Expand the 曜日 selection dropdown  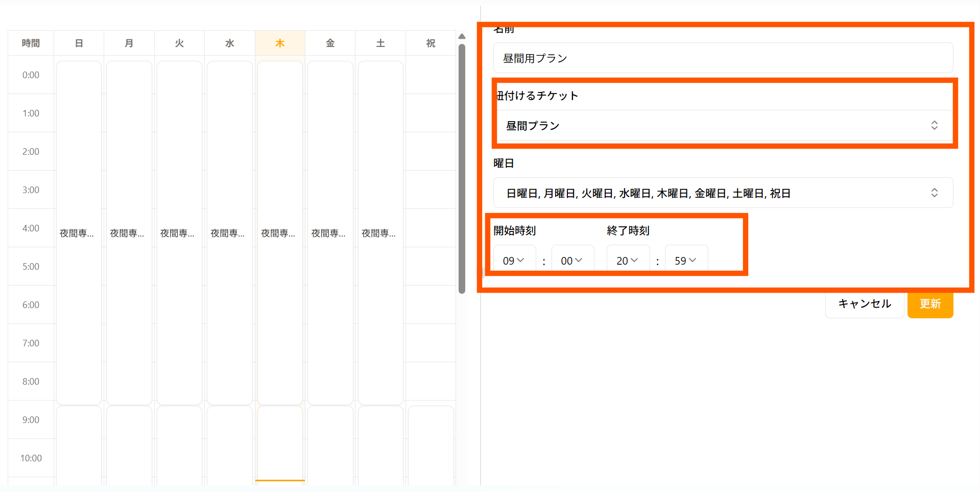click(723, 193)
